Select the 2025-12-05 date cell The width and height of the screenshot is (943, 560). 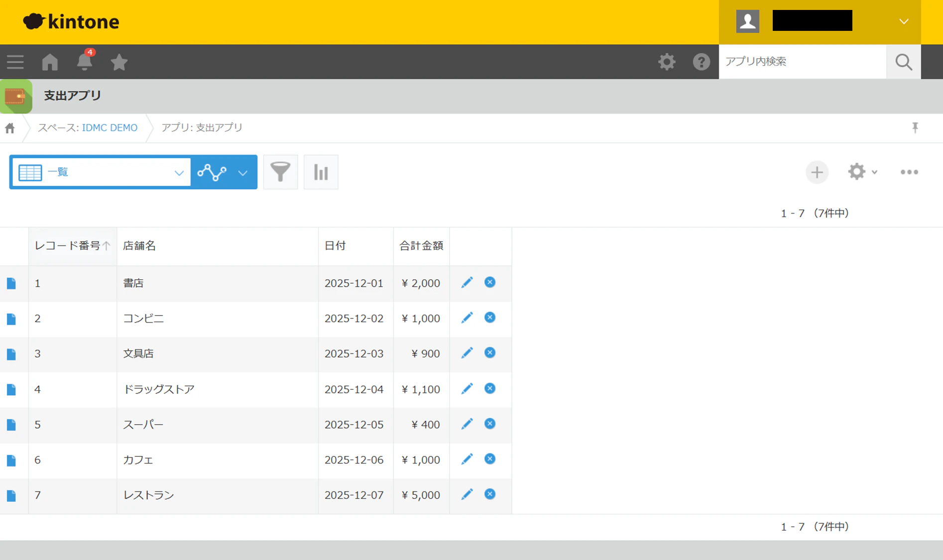pos(356,425)
